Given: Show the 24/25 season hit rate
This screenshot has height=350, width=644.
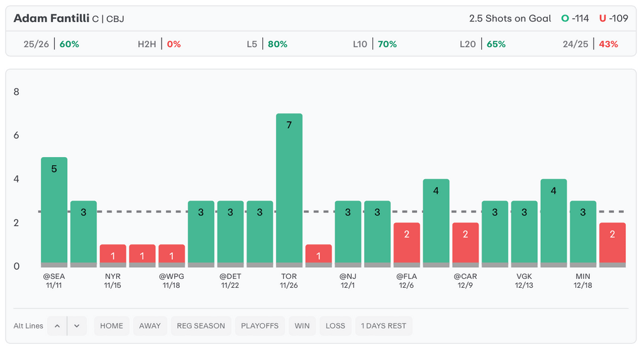Looking at the screenshot, I should 591,44.
